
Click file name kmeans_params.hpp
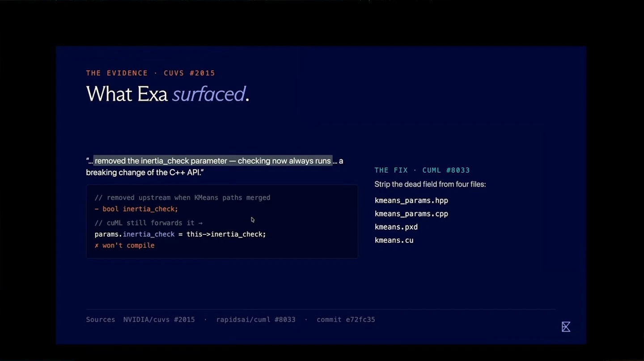(x=411, y=200)
